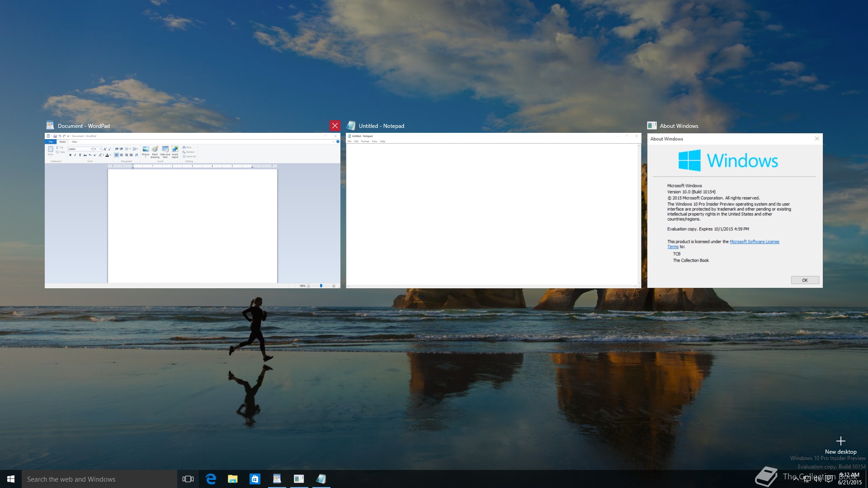Switch to Notepad via taskbar icon
This screenshot has height=488, width=868.
tap(321, 479)
